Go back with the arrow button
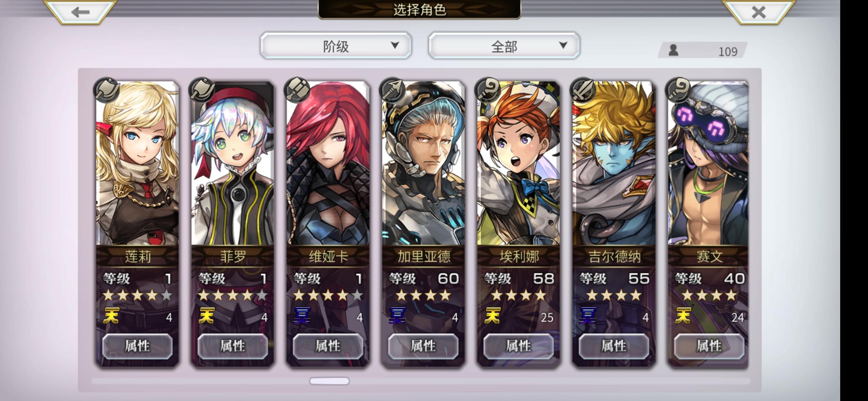The height and width of the screenshot is (401, 868). pos(80,12)
